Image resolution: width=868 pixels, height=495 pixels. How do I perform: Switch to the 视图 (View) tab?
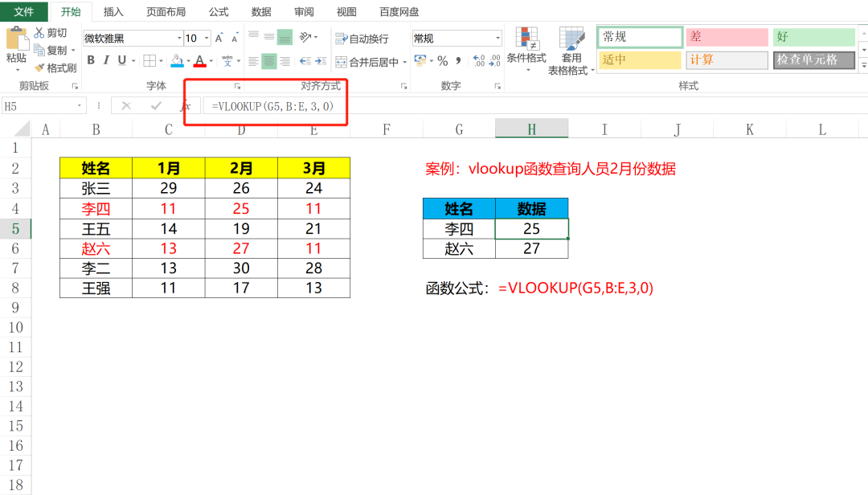coord(346,11)
